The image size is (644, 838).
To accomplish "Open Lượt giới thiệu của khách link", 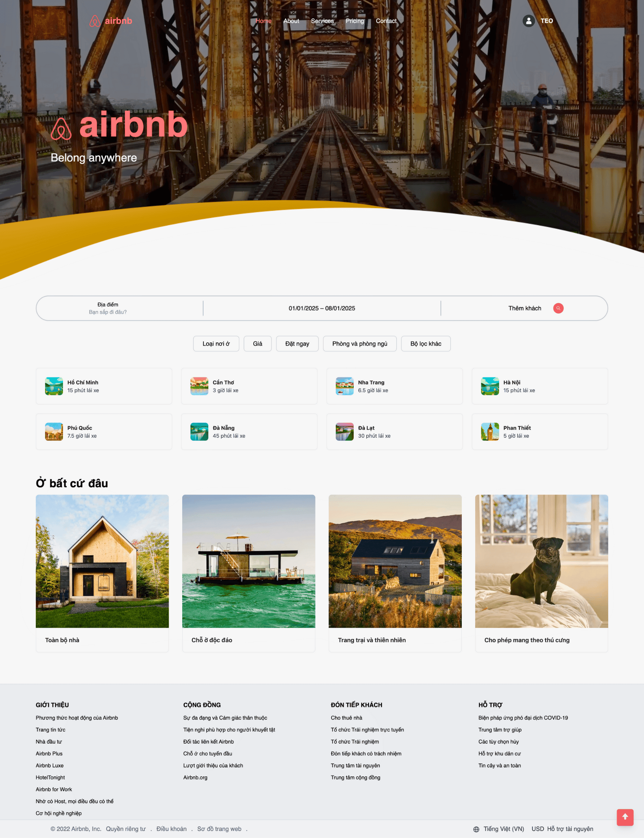I will tap(213, 765).
